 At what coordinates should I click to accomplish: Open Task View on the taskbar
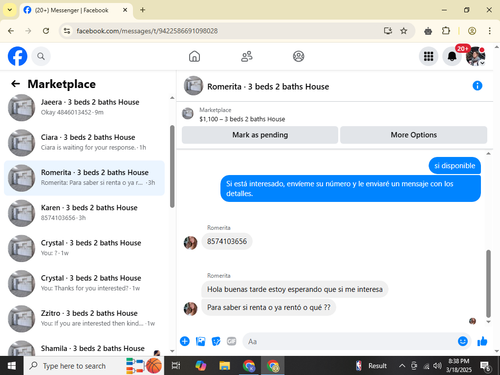pyautogui.click(x=176, y=366)
